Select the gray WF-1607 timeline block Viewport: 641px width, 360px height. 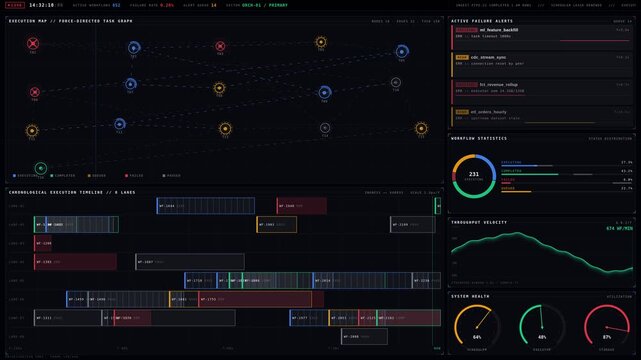[x=190, y=262]
